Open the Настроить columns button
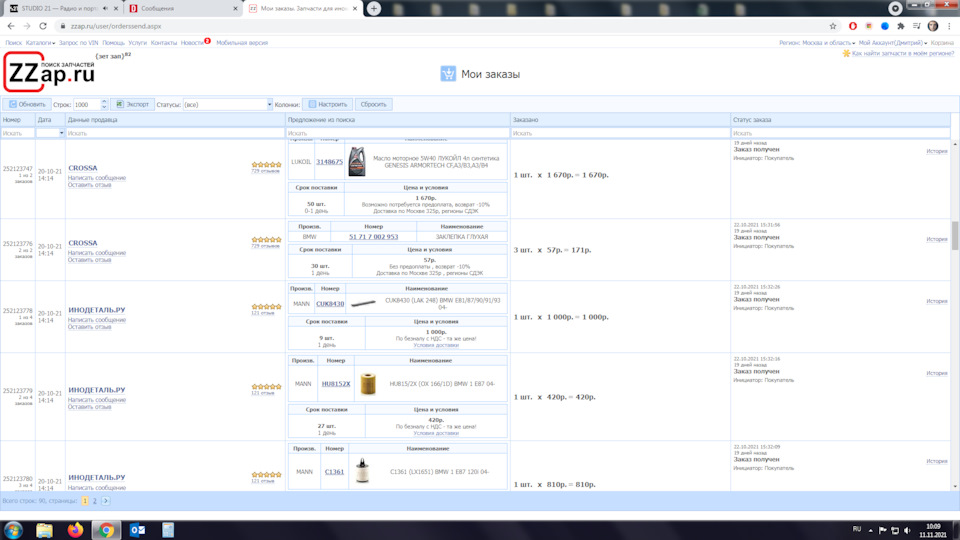 pos(328,105)
